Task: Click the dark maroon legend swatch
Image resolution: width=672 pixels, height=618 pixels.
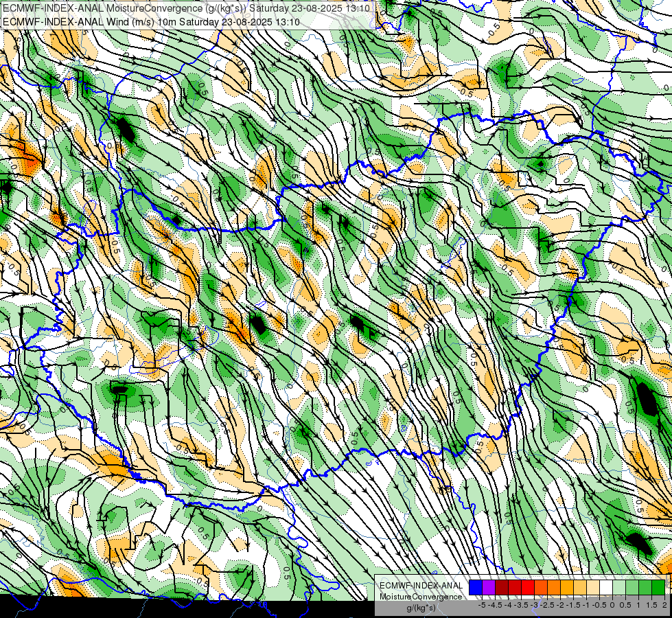Action: coord(502,588)
